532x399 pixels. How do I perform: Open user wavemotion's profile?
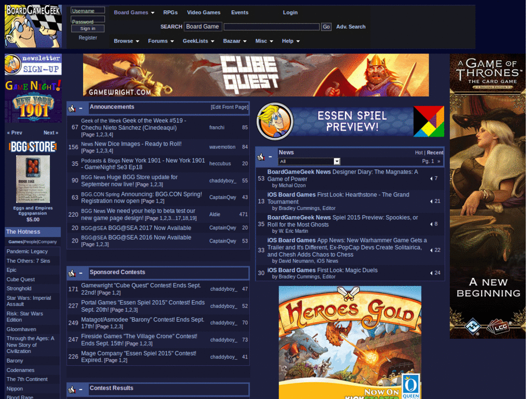point(222,147)
